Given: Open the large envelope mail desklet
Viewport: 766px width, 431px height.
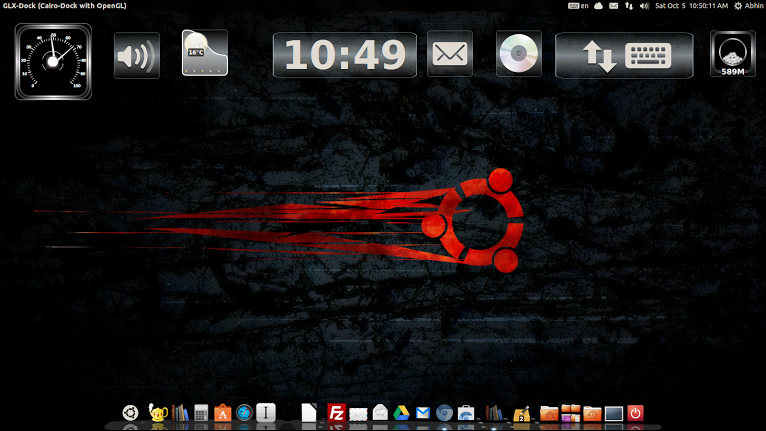Looking at the screenshot, I should (x=450, y=53).
